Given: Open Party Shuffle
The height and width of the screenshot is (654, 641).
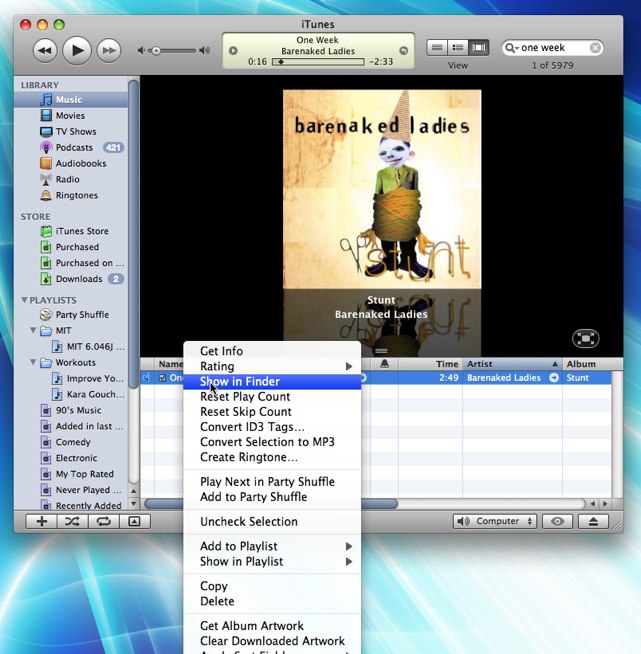Looking at the screenshot, I should (x=71, y=314).
